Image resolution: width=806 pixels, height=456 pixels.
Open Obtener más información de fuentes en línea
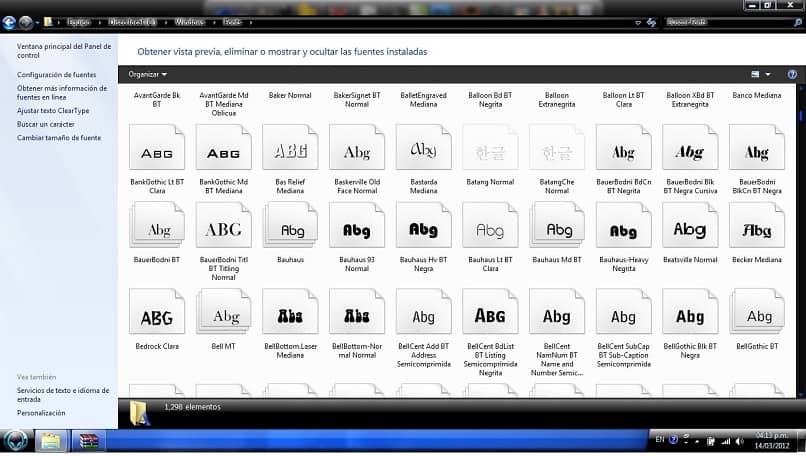tap(62, 93)
